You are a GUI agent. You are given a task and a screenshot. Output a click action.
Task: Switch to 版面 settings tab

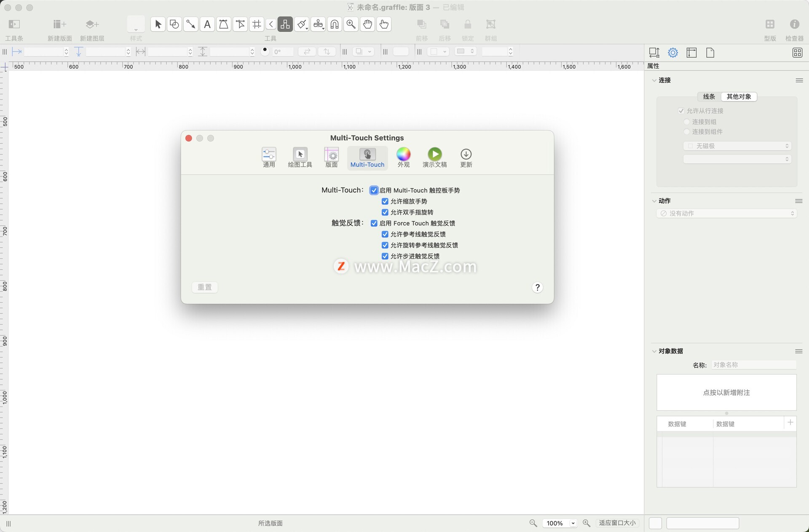[332, 158]
